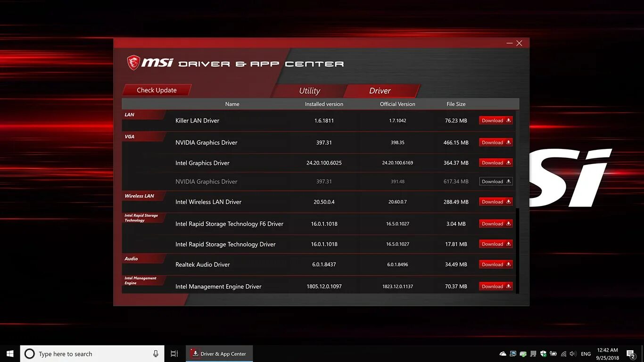Select the VGA category label

click(130, 137)
